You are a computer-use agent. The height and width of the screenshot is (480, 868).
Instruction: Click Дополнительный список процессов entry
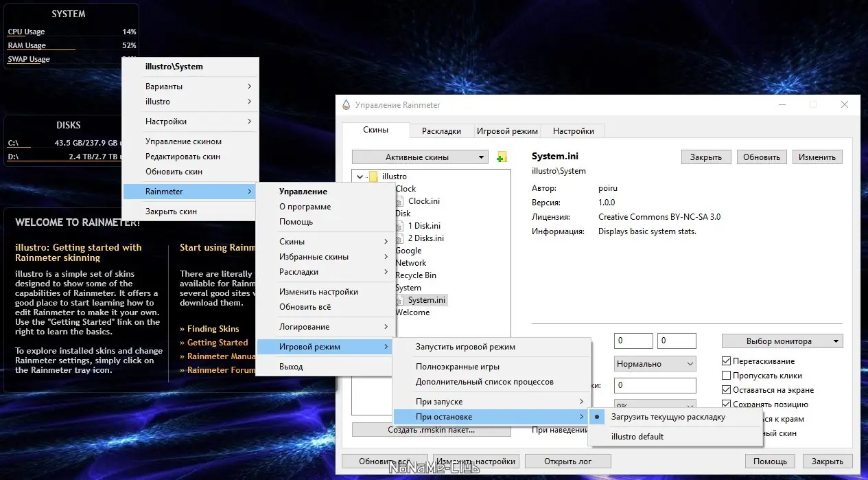(x=491, y=382)
